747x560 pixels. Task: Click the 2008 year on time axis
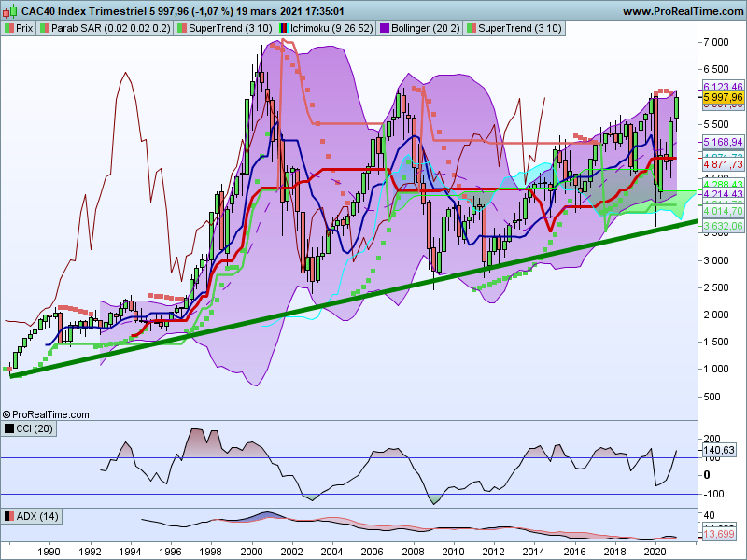[x=413, y=552]
